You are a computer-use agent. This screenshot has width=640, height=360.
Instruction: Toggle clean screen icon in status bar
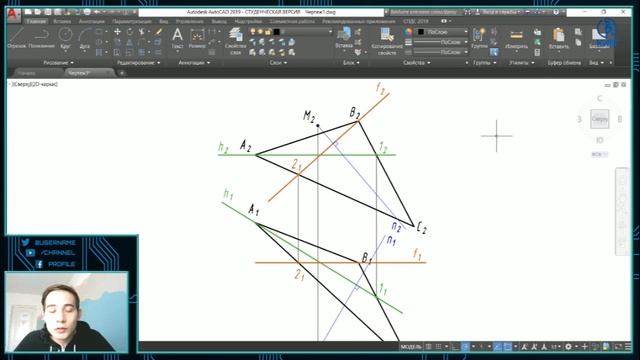[x=618, y=347]
